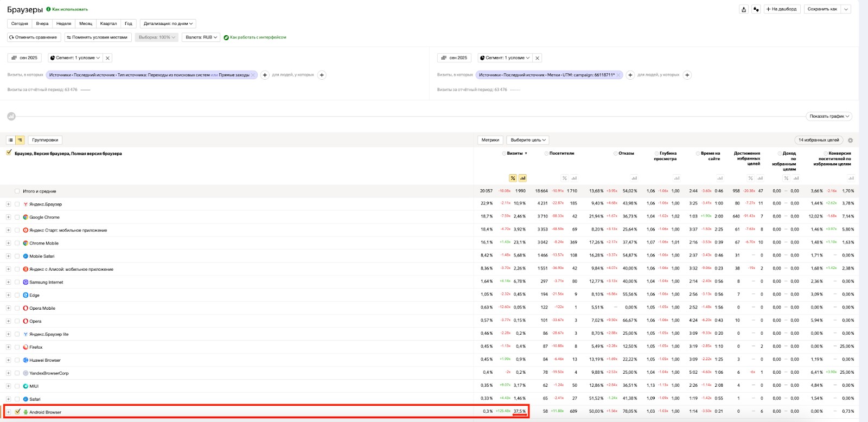Open the Валюта: RUB dropdown

point(201,37)
